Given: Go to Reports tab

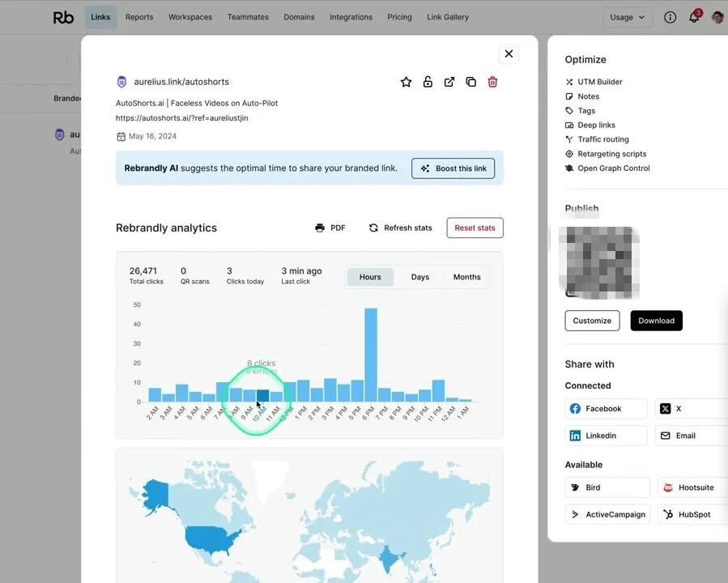Looking at the screenshot, I should pyautogui.click(x=139, y=17).
